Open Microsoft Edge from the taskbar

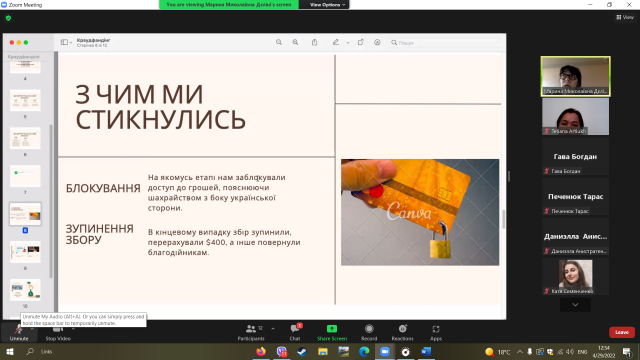click(x=364, y=351)
